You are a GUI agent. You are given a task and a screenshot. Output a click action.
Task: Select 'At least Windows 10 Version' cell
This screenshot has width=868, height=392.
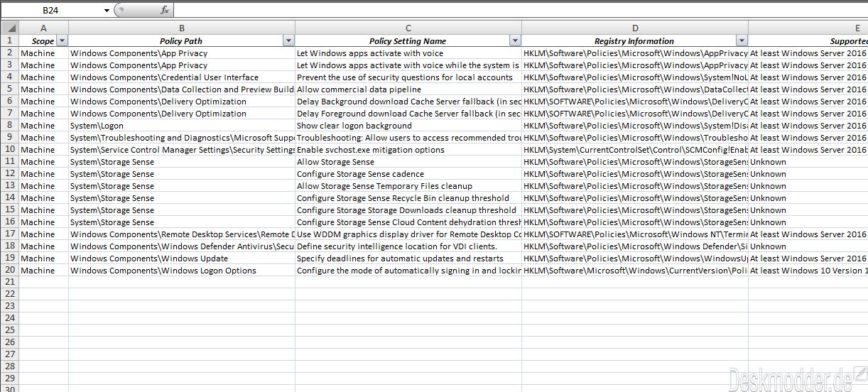pos(808,271)
